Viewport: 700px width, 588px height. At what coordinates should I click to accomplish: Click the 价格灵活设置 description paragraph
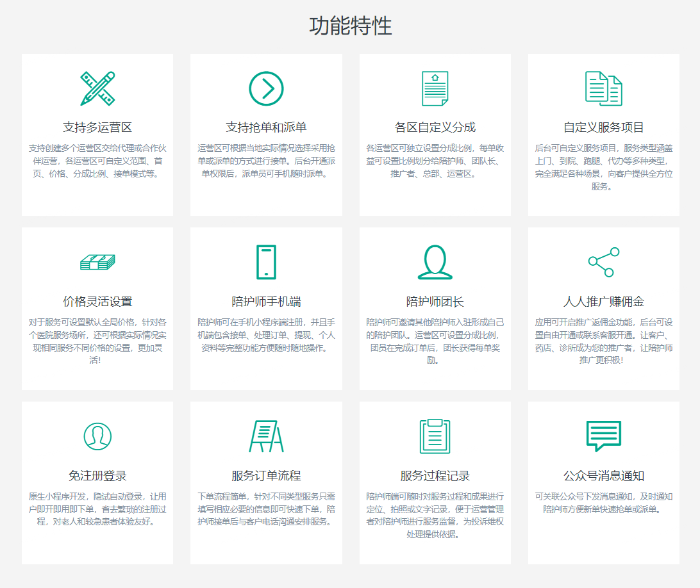tap(97, 341)
